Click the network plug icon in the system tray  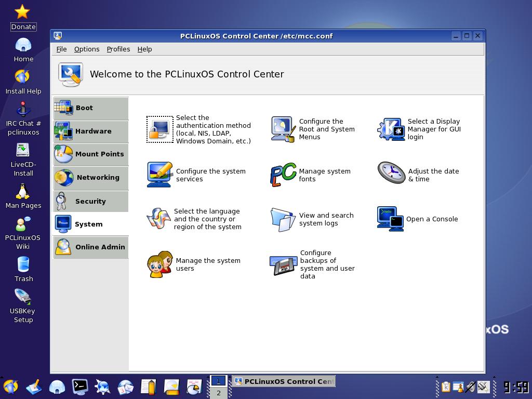483,387
